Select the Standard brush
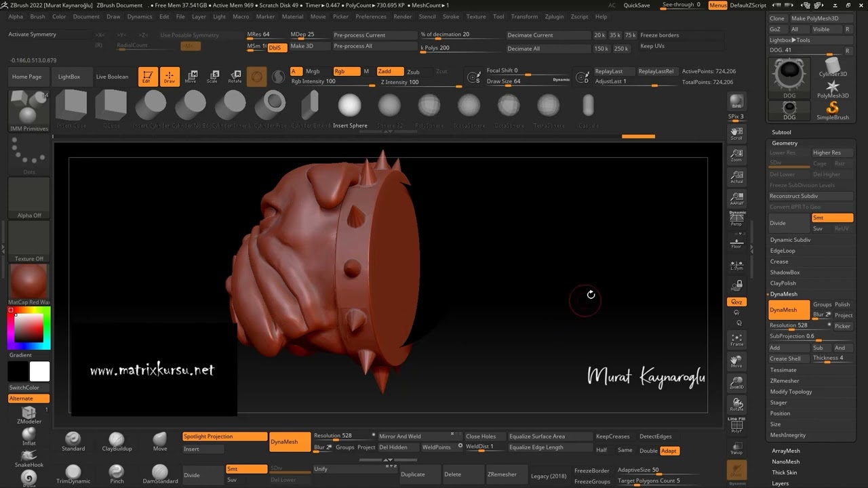This screenshot has width=868, height=488. point(73,441)
